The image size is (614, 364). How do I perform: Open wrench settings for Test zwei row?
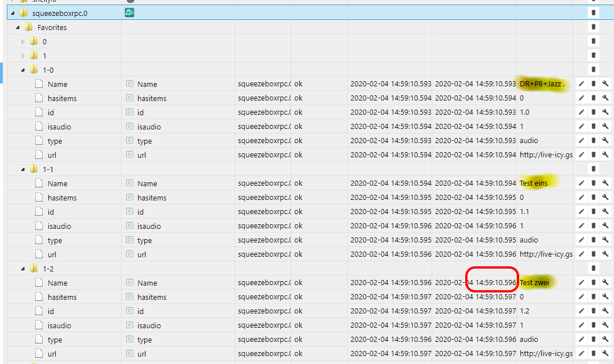(605, 283)
